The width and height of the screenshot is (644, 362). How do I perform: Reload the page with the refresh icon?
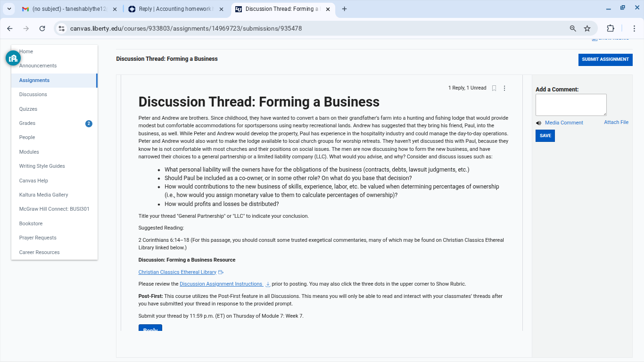(x=42, y=28)
